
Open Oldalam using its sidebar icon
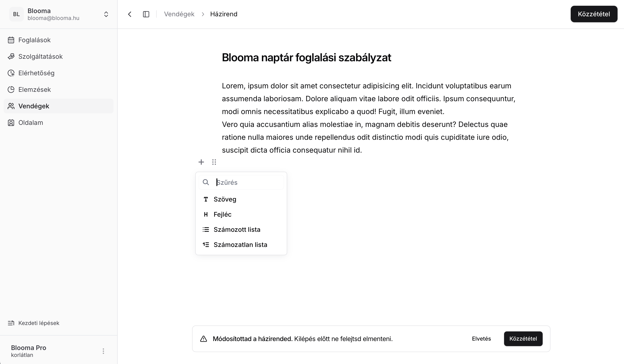click(11, 122)
